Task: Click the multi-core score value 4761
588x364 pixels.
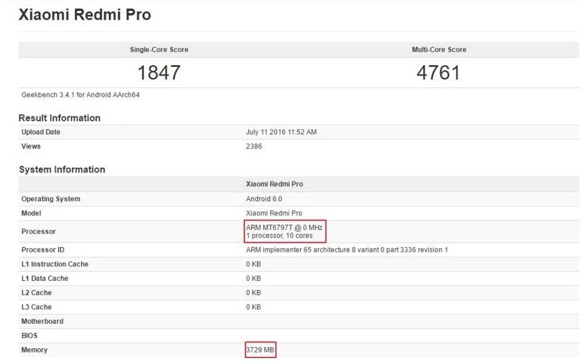Action: point(438,72)
